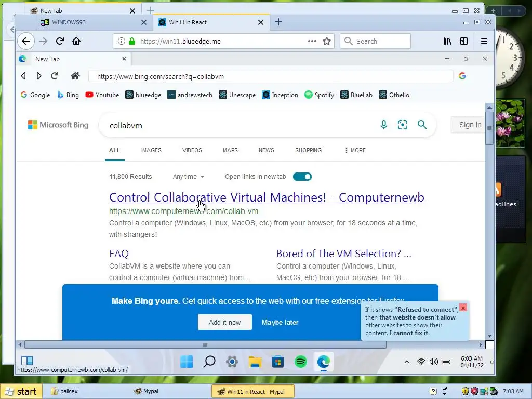Screen dimensions: 532x399
Task: Go back in the inner Edge browser
Action: [x=23, y=76]
